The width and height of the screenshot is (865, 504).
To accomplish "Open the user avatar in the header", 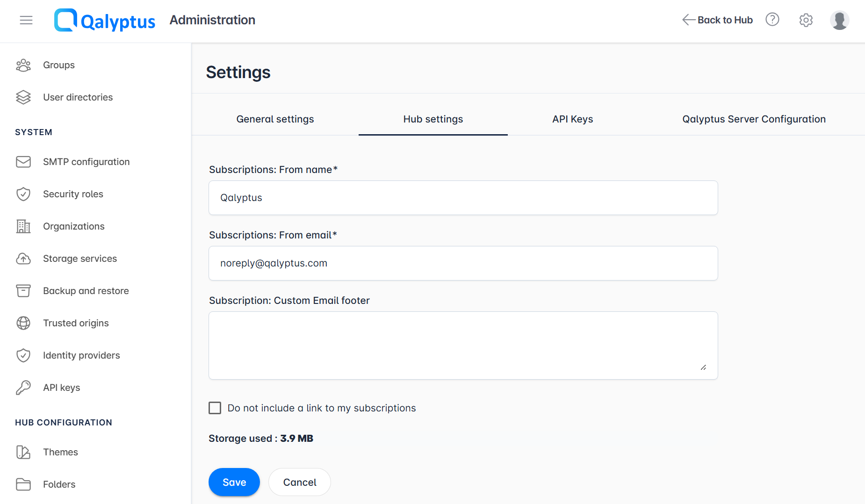I will click(839, 20).
